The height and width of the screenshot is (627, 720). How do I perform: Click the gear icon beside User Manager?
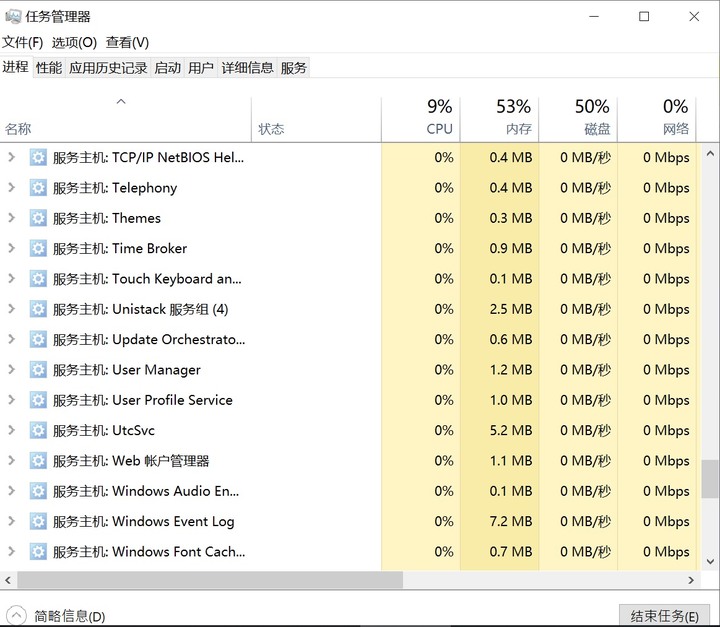point(38,370)
